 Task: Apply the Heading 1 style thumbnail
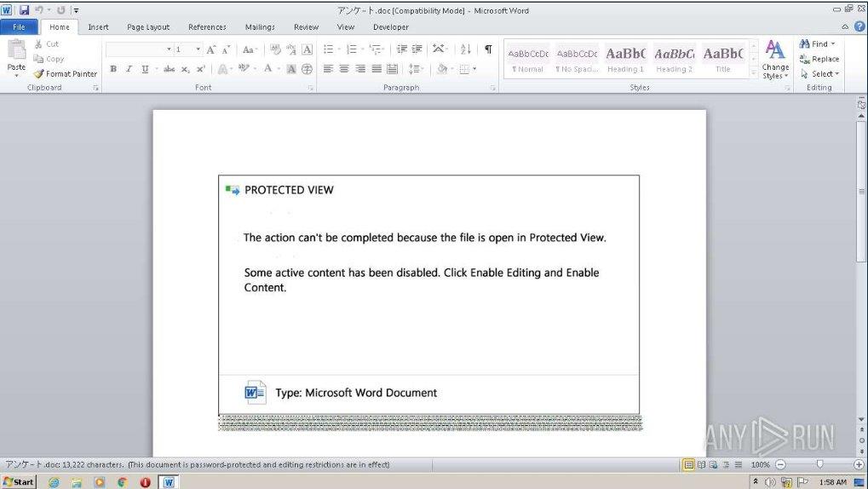coord(625,58)
